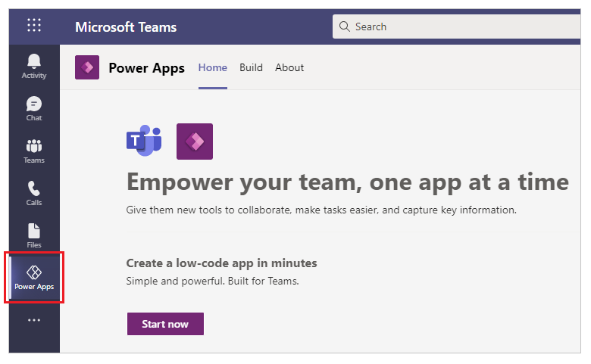Click the 'Empower your team' headline
Image resolution: width=591 pixels, height=364 pixels.
(348, 182)
